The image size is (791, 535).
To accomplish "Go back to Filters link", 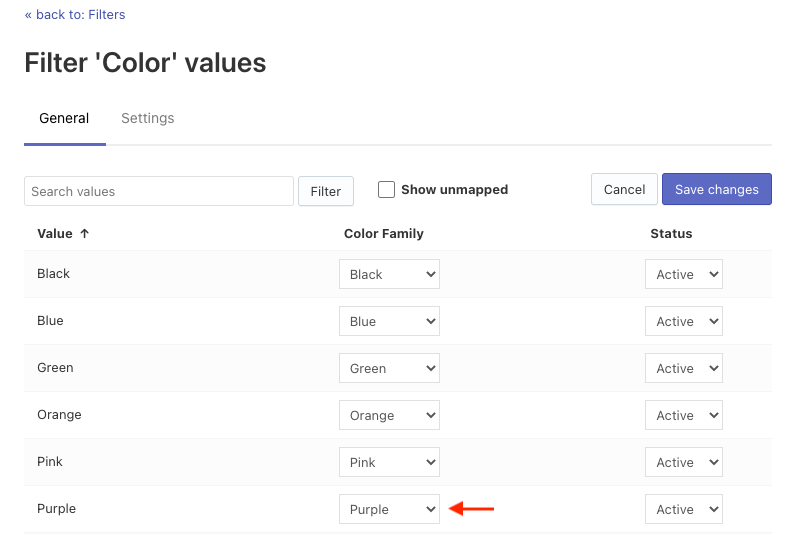I will pos(75,15).
